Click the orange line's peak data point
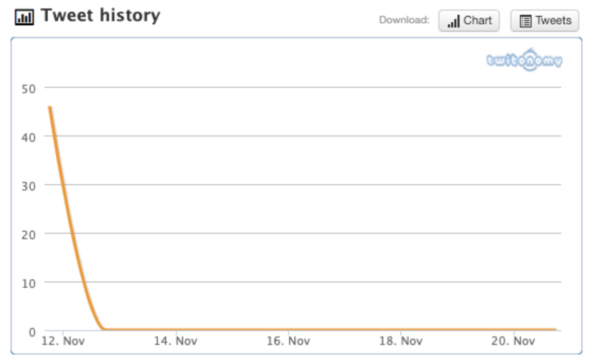Screen dimensions: 593x364 coord(50,107)
